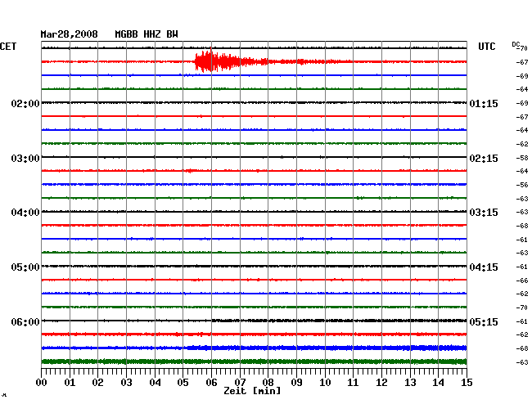Click the 04:15 UTC time label
The width and height of the screenshot is (532, 404).
point(484,267)
